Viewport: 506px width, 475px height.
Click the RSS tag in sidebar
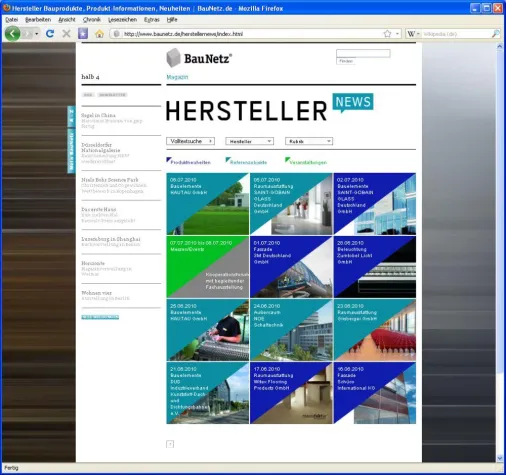(88, 95)
